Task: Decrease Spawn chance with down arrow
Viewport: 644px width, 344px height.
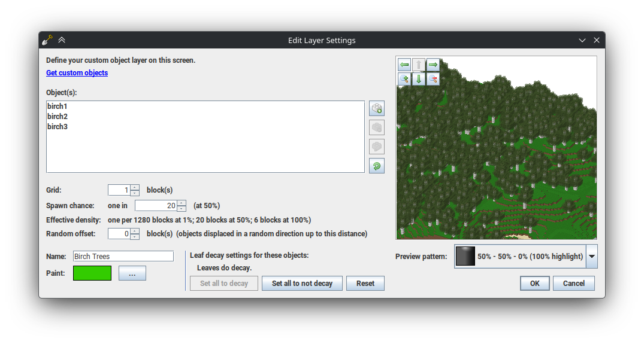Action: coord(182,208)
